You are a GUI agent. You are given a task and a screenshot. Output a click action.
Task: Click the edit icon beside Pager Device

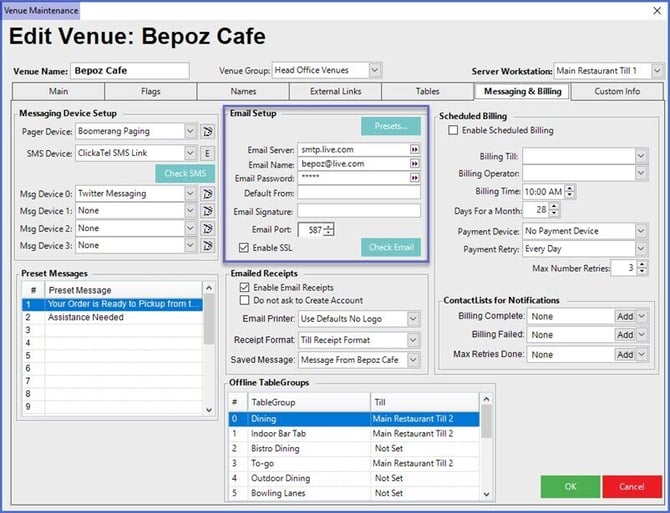(x=207, y=132)
